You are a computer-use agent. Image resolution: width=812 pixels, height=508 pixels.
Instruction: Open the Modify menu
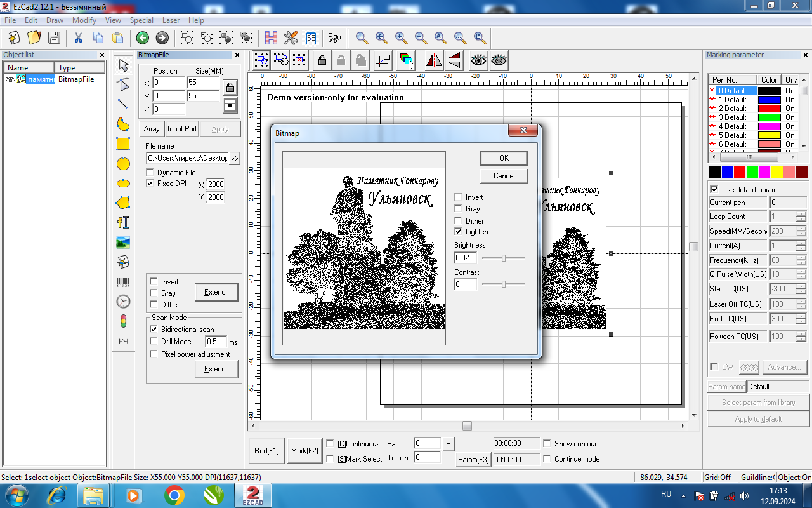[x=84, y=20]
